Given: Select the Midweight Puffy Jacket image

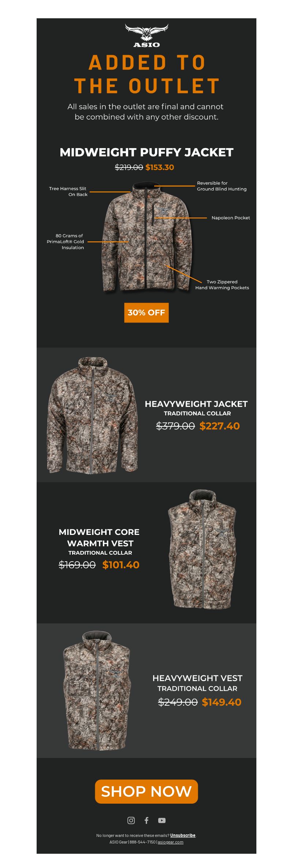Looking at the screenshot, I should click(146, 237).
